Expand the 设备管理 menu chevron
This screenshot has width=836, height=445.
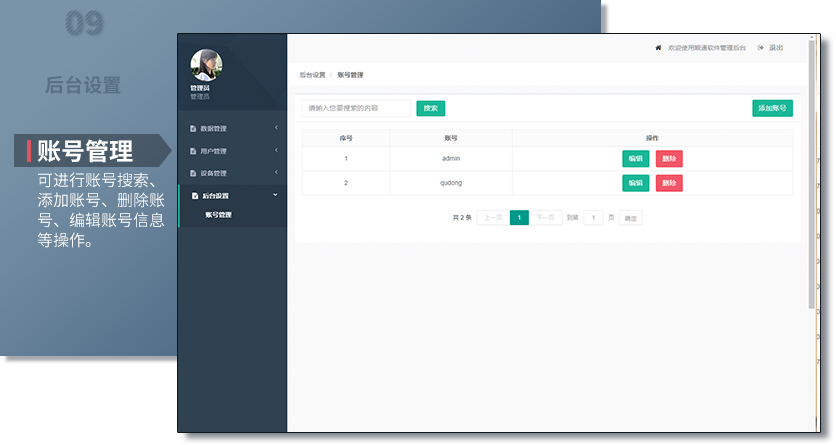pyautogui.click(x=276, y=173)
